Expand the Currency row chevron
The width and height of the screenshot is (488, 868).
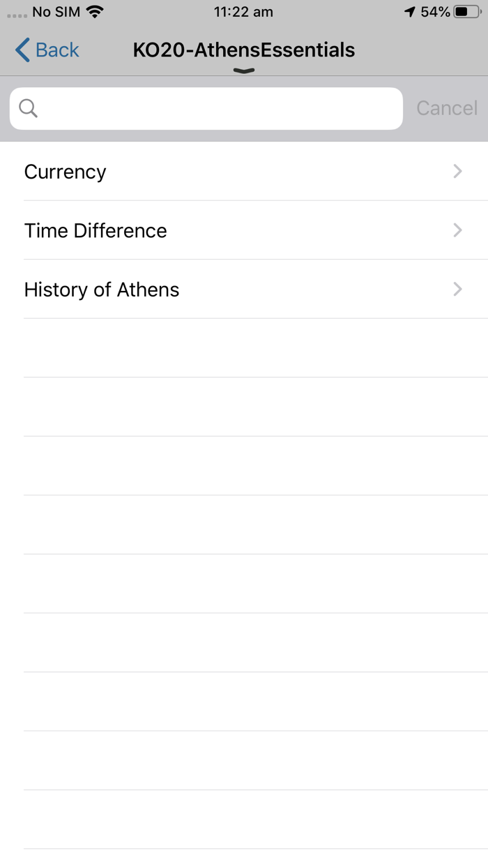click(x=458, y=171)
